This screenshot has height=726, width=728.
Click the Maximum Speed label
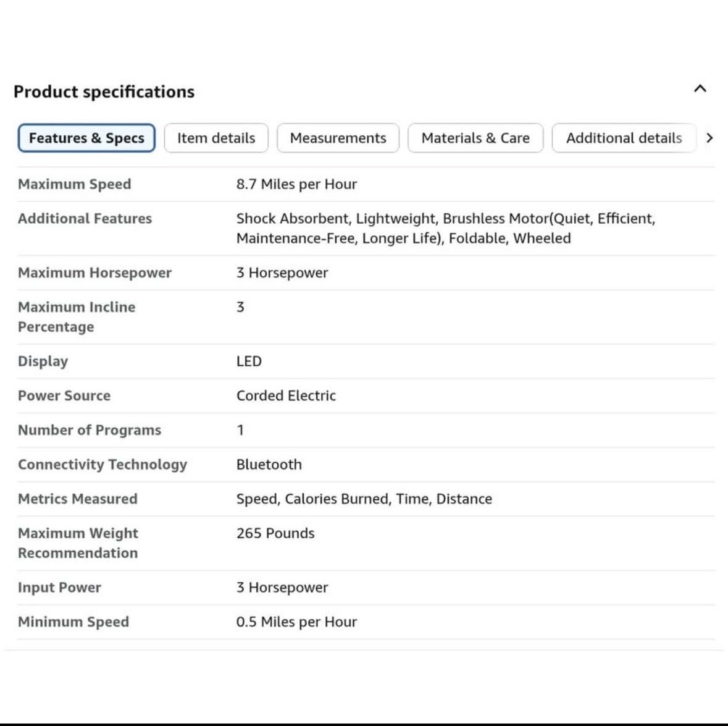(74, 184)
